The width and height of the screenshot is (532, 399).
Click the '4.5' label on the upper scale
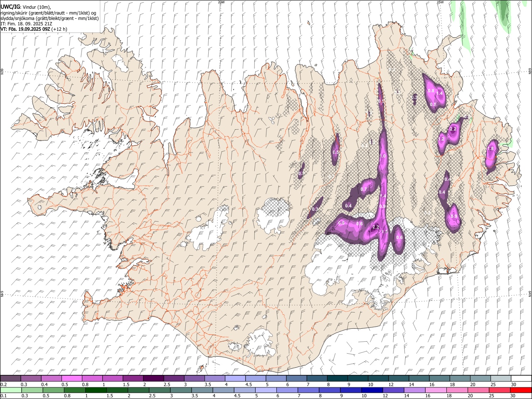[x=249, y=384]
